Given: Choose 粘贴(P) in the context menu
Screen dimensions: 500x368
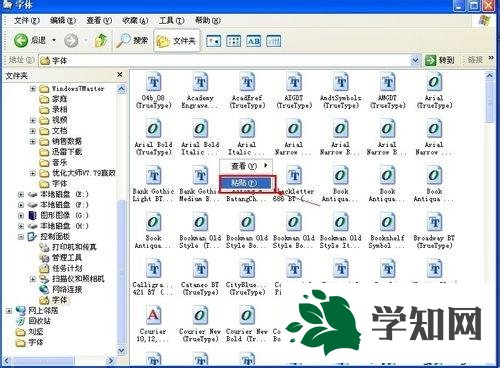Looking at the screenshot, I should [247, 183].
